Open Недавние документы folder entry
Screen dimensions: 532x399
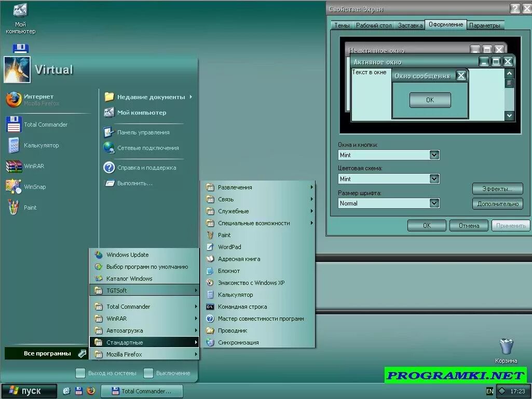point(148,97)
